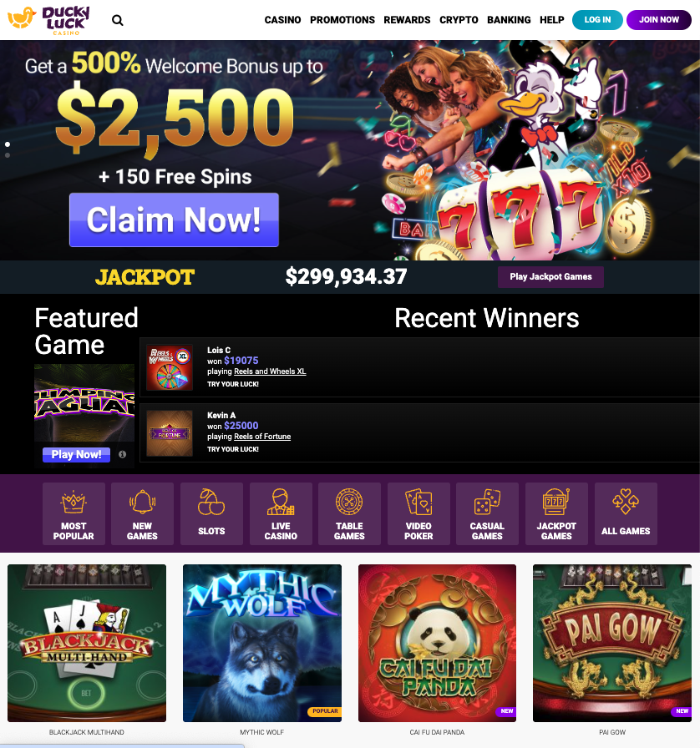Open the Mythic Wolf game thumbnail
The height and width of the screenshot is (748, 700).
(262, 643)
